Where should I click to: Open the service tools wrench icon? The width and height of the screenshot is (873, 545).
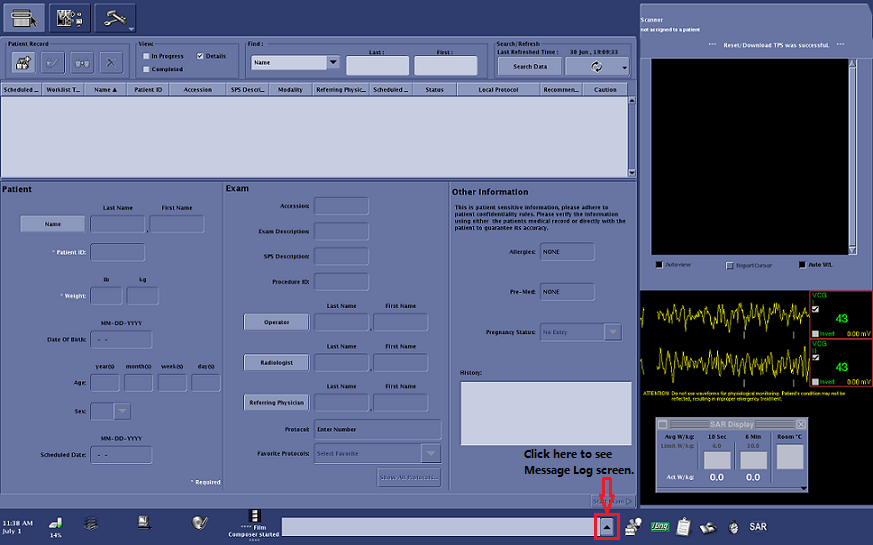click(x=114, y=17)
